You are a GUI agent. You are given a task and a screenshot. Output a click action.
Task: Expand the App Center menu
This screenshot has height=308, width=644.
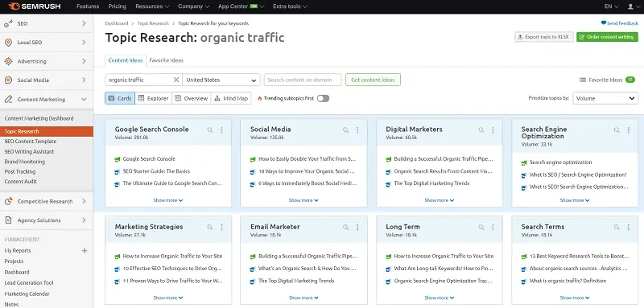point(241,6)
